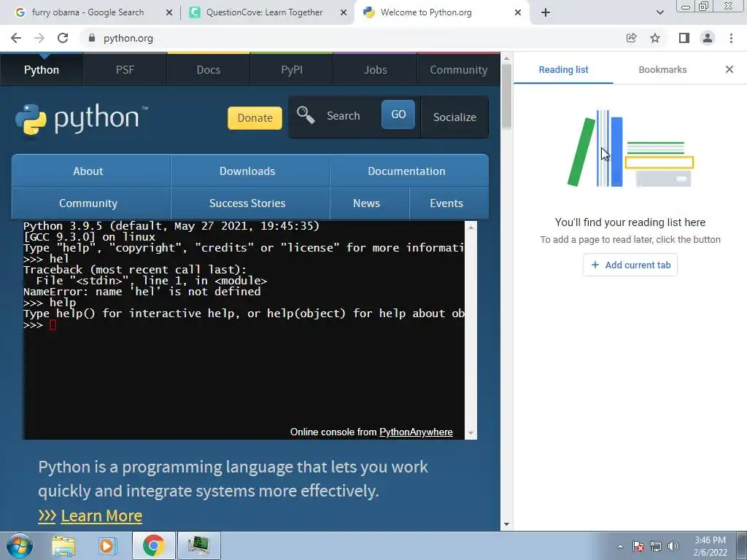Click the Chrome taskbar icon
The height and width of the screenshot is (560, 747).
pos(153,545)
